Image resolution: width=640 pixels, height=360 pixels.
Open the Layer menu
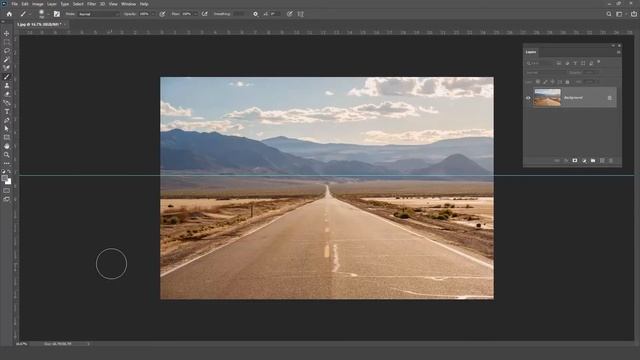[x=52, y=4]
